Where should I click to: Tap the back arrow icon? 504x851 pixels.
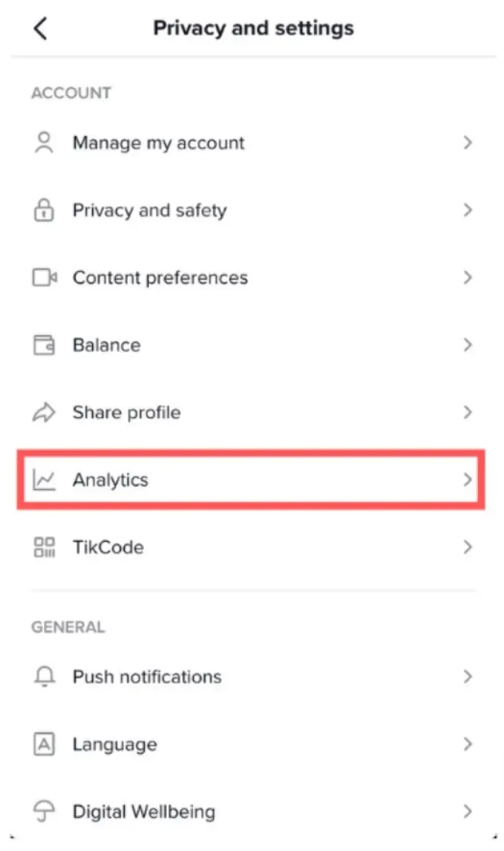pyautogui.click(x=40, y=29)
